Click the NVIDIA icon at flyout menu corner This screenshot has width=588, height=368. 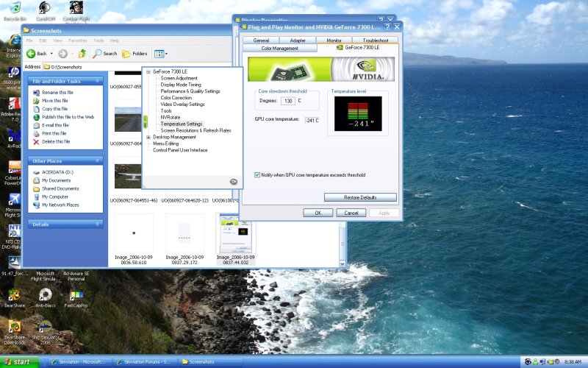pyautogui.click(x=234, y=181)
